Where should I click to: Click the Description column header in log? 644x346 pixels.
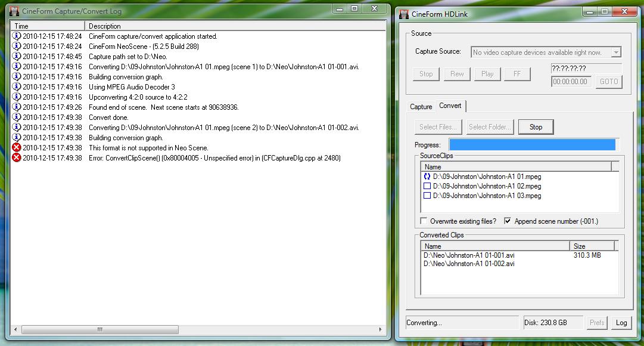click(235, 26)
